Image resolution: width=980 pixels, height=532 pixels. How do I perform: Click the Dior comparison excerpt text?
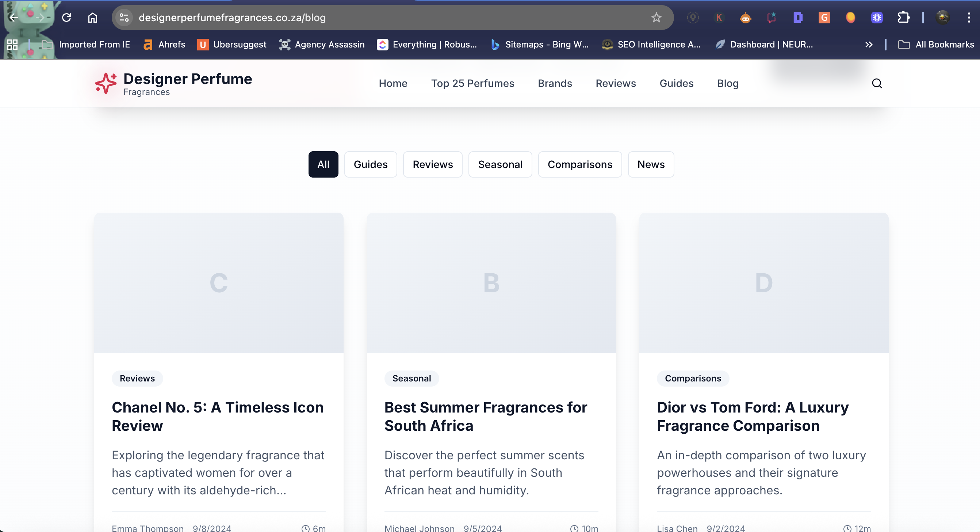point(761,472)
